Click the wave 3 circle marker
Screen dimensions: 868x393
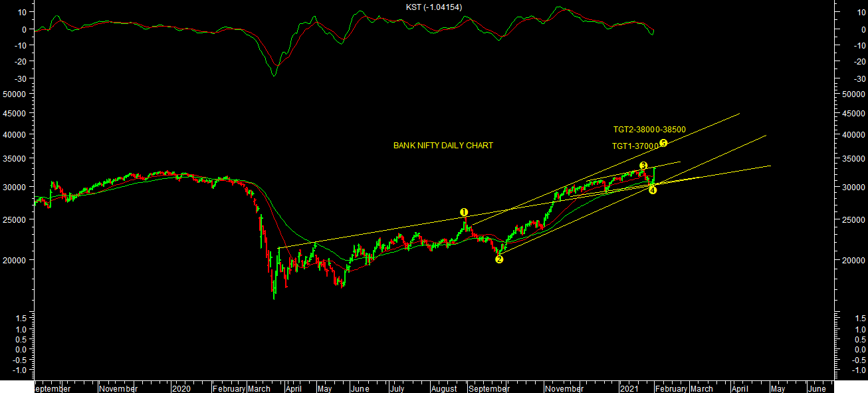[643, 165]
